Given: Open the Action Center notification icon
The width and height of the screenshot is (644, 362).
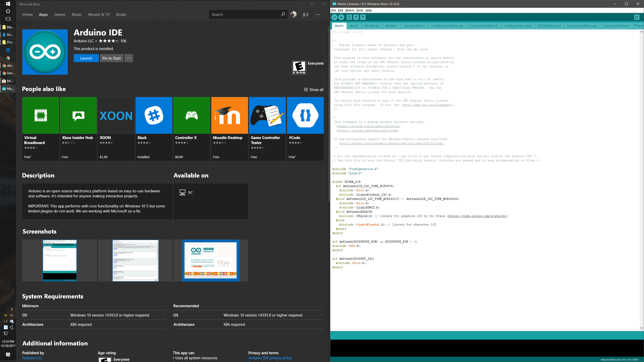Looking at the screenshot, I should [x=8, y=354].
